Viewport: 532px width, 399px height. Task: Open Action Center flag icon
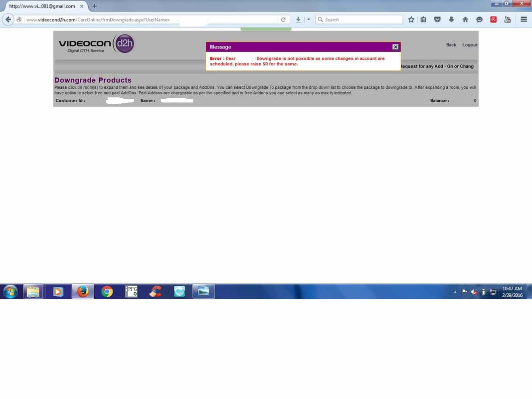click(465, 292)
